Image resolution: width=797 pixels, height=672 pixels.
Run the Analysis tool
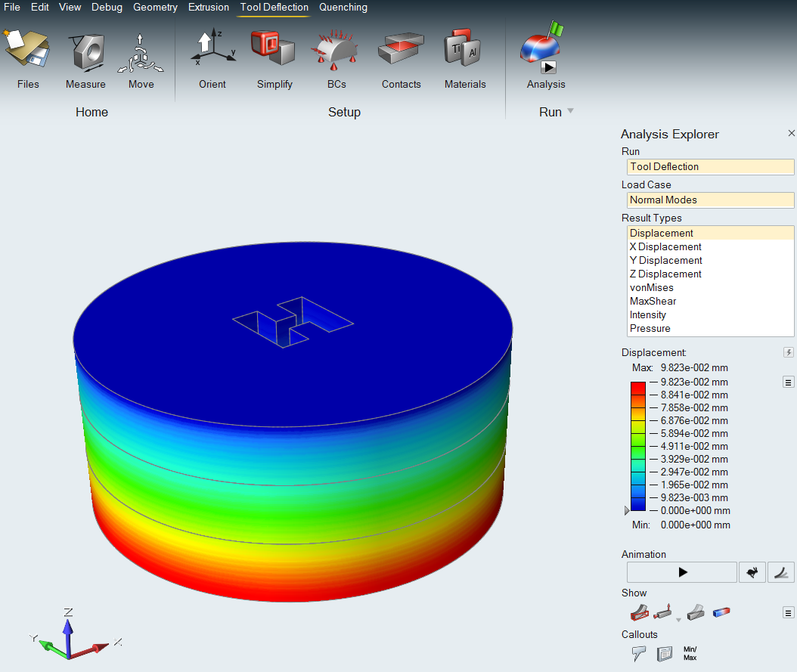click(x=545, y=51)
